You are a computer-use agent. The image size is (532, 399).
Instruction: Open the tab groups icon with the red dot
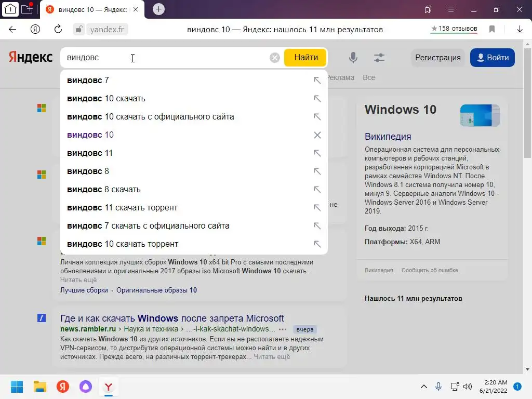(x=27, y=9)
